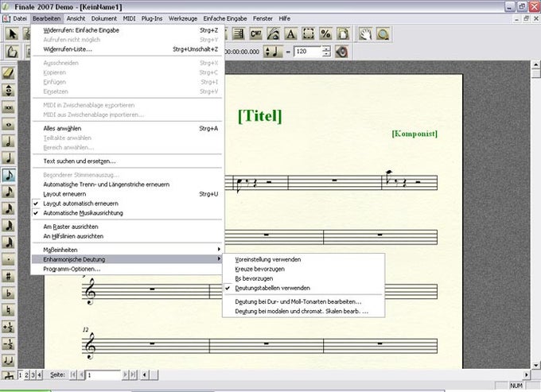Open Programm-Optionen...
Viewport: 541px width, 392px height.
[x=127, y=269]
